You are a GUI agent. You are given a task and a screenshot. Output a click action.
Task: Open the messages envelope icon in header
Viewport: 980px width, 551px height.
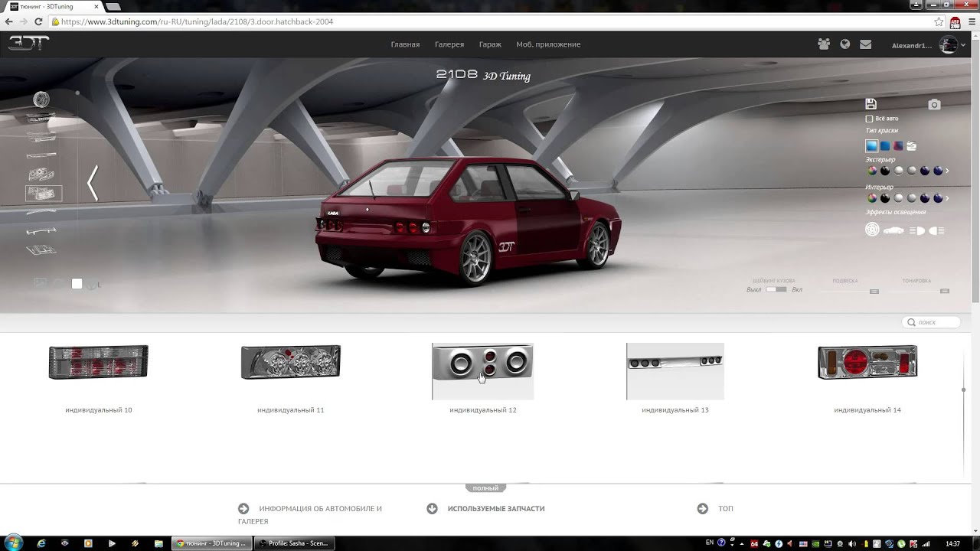click(865, 44)
